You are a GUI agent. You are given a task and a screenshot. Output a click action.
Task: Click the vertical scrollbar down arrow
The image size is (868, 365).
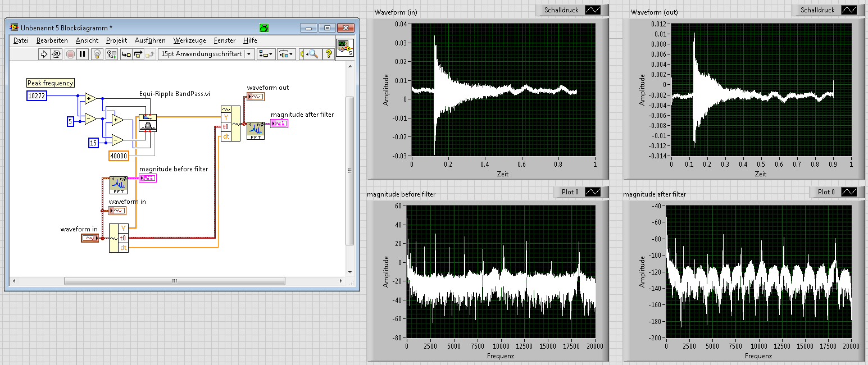(x=349, y=272)
